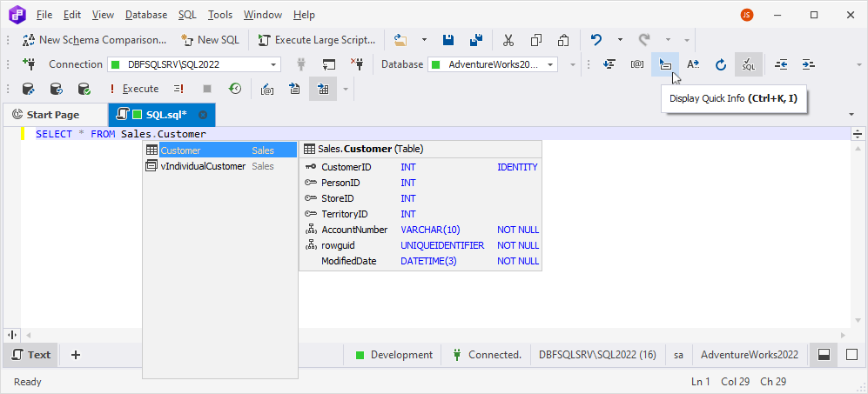Image resolution: width=868 pixels, height=394 pixels.
Task: Select Customer in the suggestion list
Action: tap(219, 150)
